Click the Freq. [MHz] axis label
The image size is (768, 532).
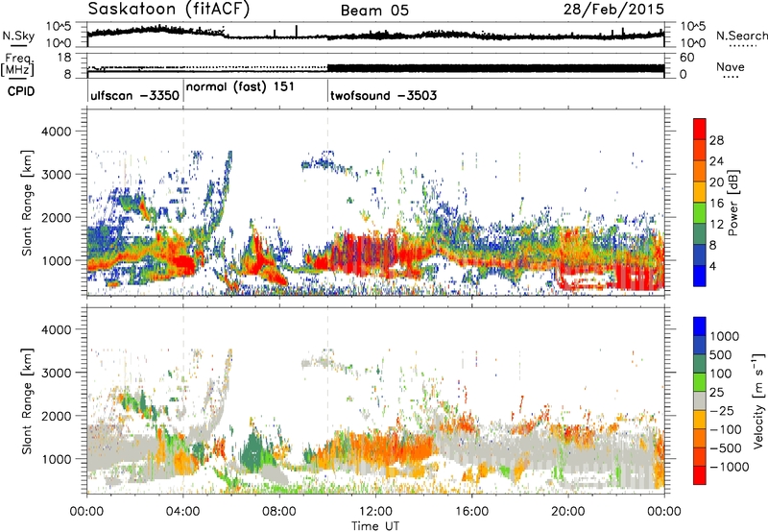pos(17,65)
